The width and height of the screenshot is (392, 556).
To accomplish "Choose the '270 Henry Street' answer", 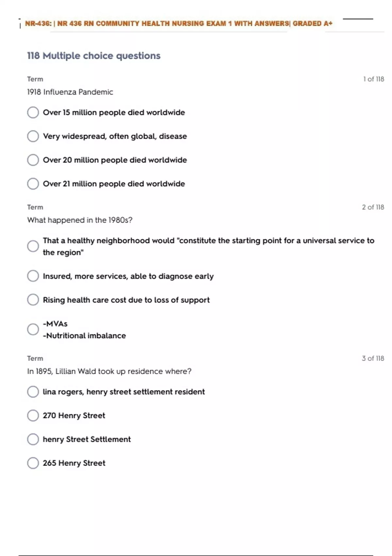I will 33,415.
